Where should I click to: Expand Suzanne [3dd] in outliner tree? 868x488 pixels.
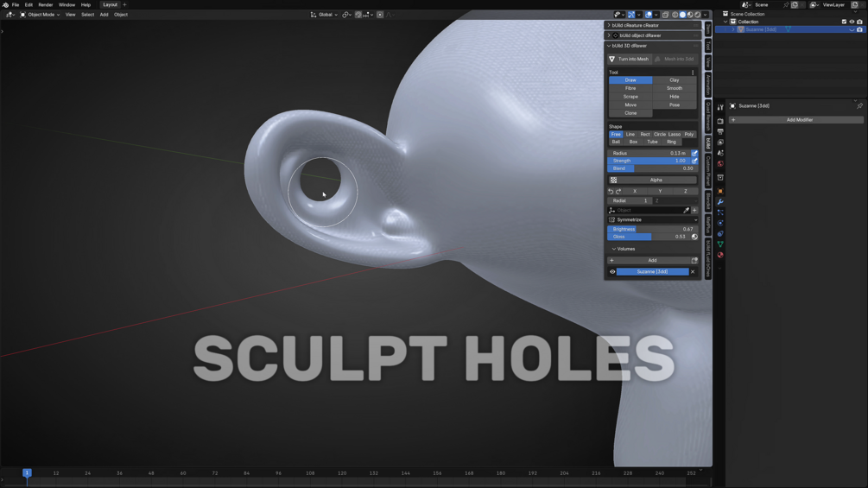733,29
